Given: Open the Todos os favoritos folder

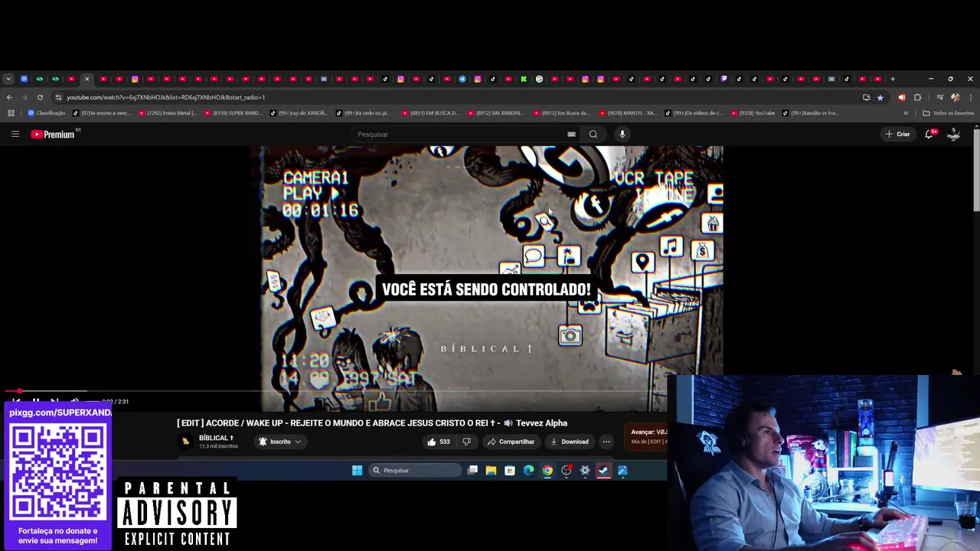Looking at the screenshot, I should point(949,113).
